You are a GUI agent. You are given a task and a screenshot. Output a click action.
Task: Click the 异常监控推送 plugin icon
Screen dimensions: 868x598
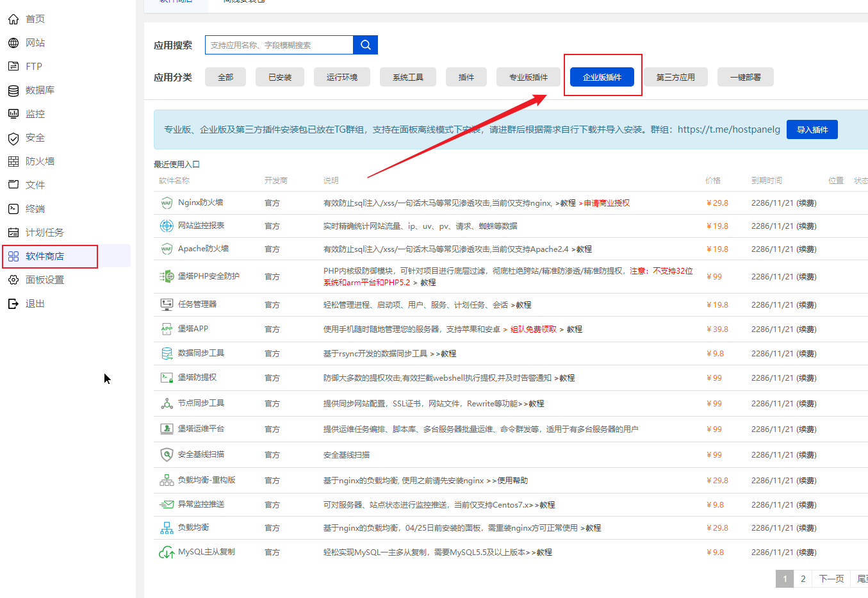pyautogui.click(x=167, y=504)
